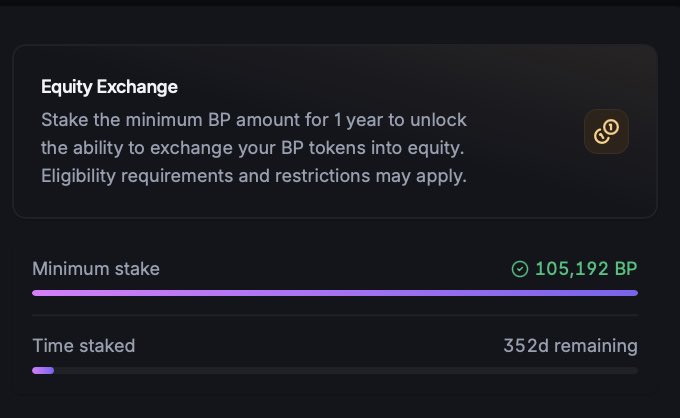Click the purple filled start of Time staked bar
This screenshot has height=418, width=680.
43,370
